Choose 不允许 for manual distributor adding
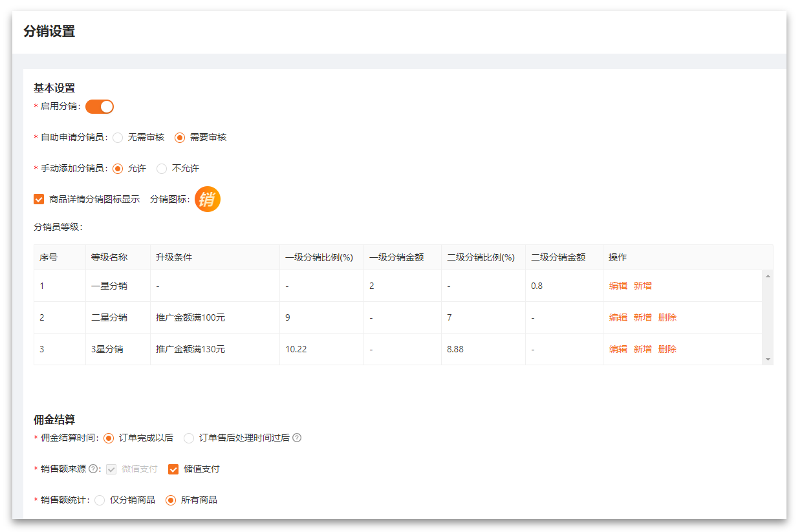This screenshot has height=532, width=802. point(162,169)
